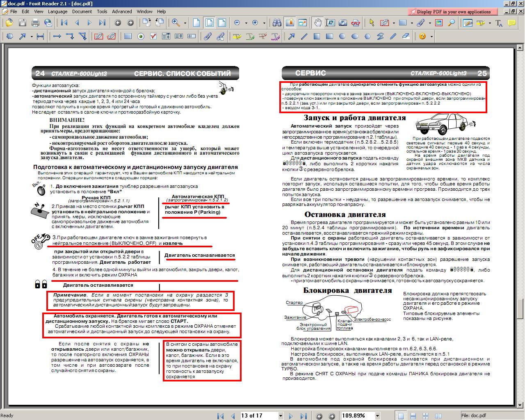The image size is (525, 420).
Task: Select the Radio Button form tool
Action: coord(141,37)
